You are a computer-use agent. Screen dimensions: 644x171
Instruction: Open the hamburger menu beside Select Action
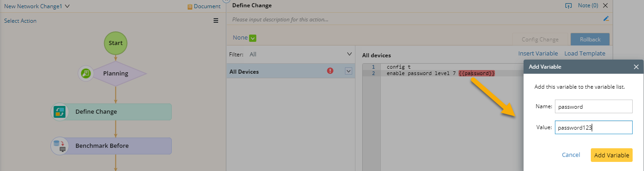(x=216, y=20)
